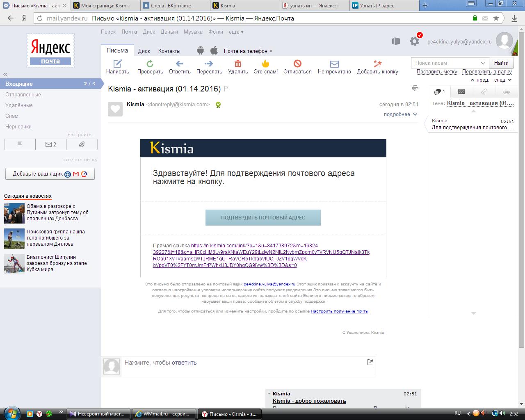Click создать метку link

pos(80,160)
